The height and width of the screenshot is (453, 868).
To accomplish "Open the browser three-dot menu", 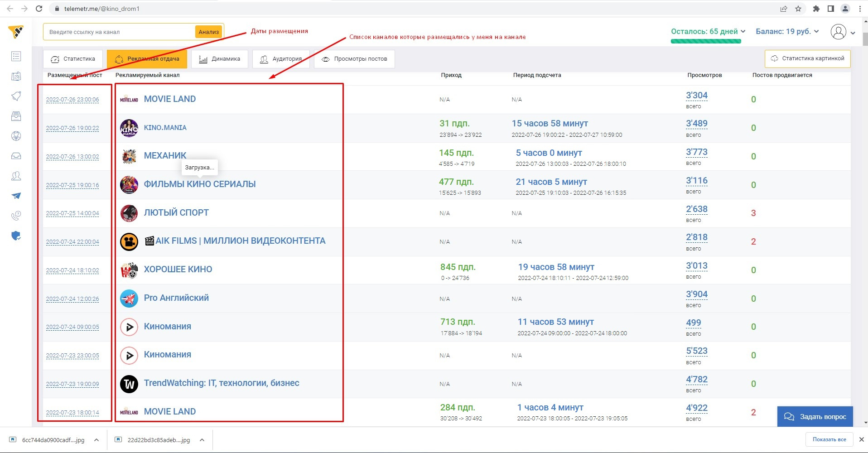I will click(860, 9).
